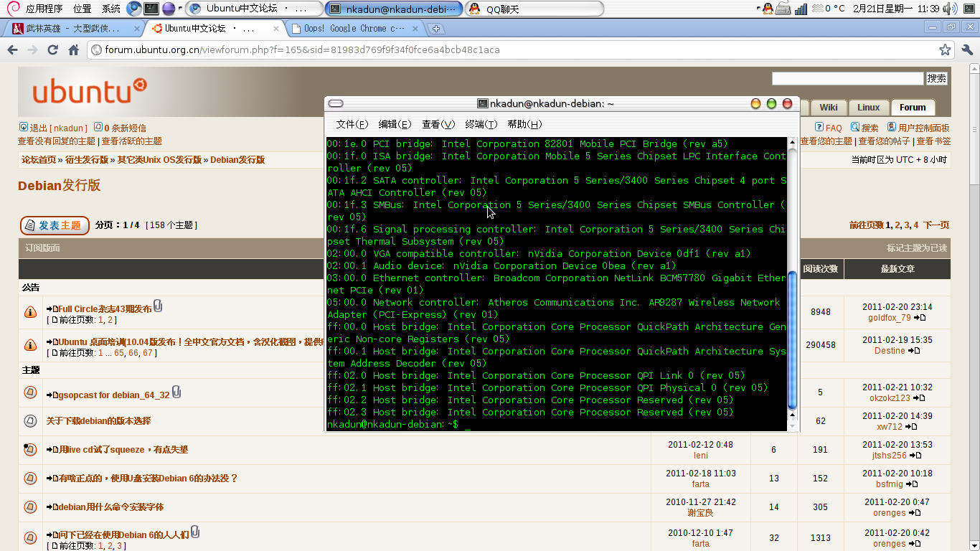Click the terminal icon at panel's far right
The height and width of the screenshot is (551, 980).
click(x=969, y=9)
